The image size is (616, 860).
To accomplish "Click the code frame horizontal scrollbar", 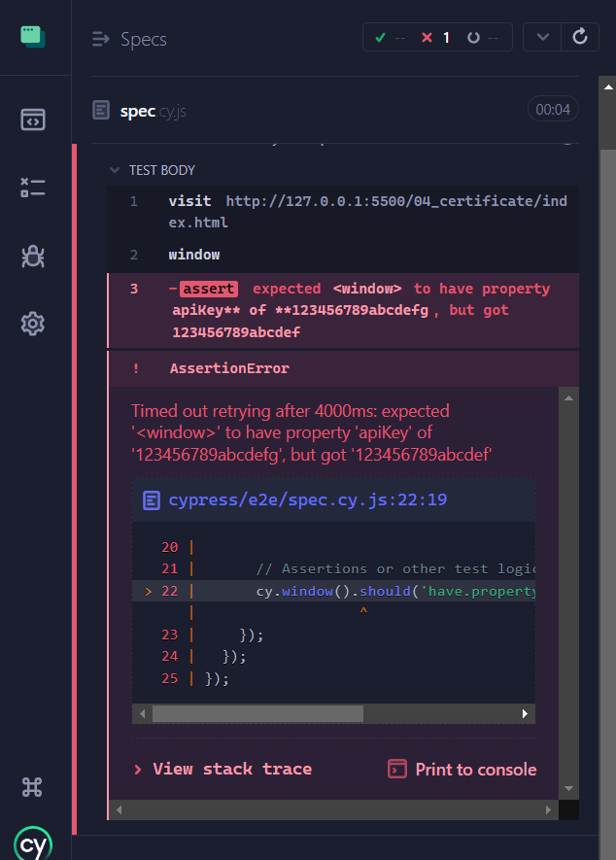I will pos(257,713).
